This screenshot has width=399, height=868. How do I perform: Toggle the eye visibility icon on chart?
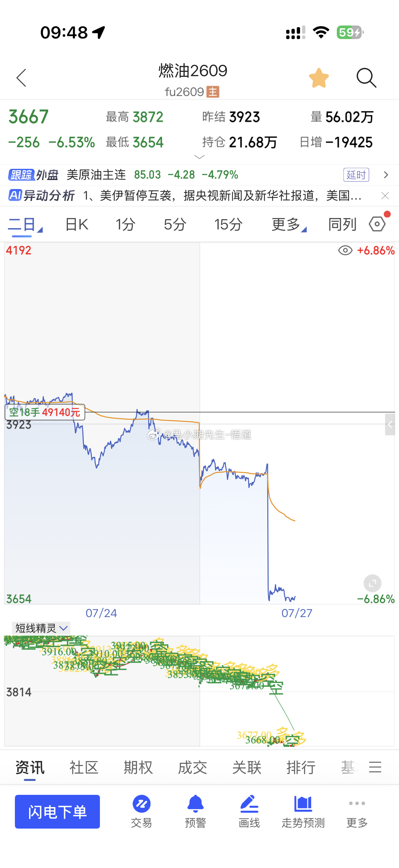[x=345, y=251]
